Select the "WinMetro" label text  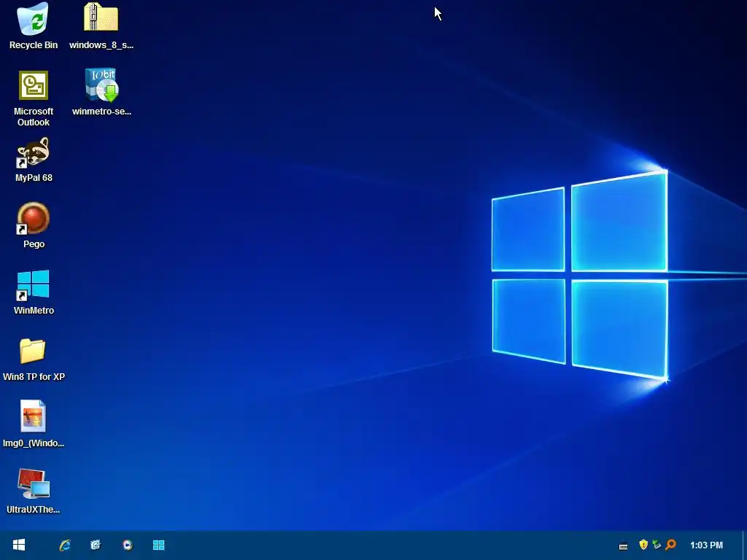click(34, 311)
